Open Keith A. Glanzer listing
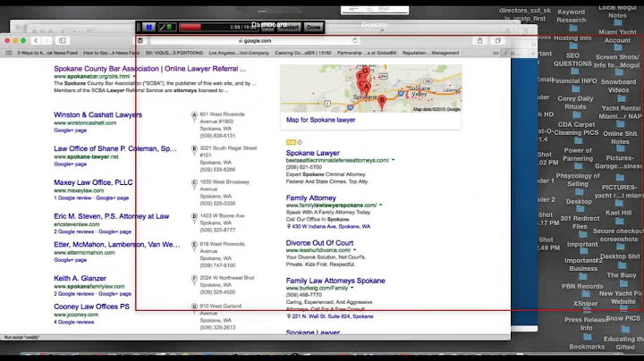Viewport: 644px width, 361px height. pos(80,278)
